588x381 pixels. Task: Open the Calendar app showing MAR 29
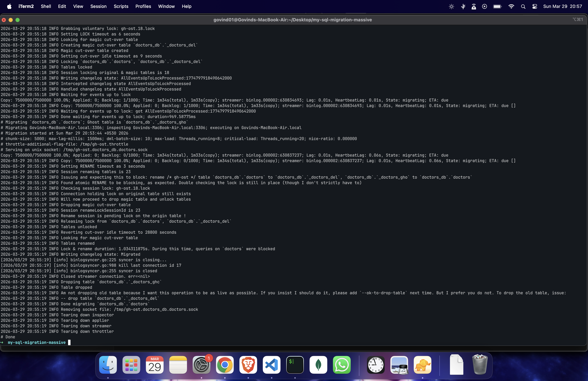pos(155,365)
